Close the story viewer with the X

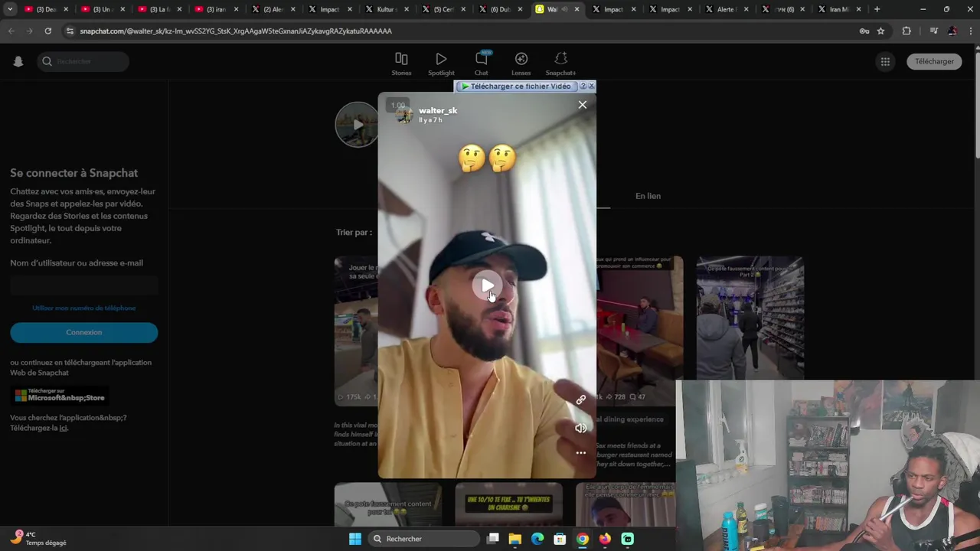click(583, 105)
